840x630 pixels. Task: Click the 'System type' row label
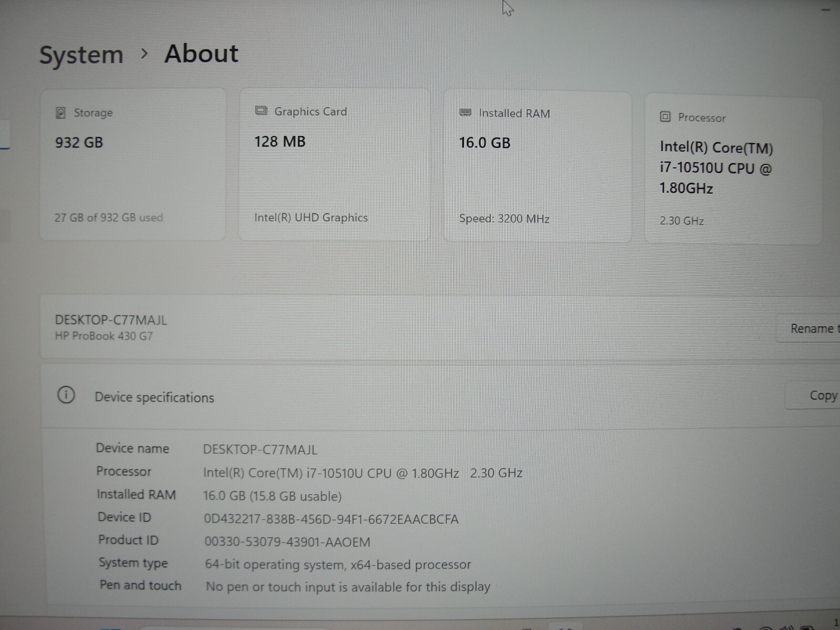133,563
